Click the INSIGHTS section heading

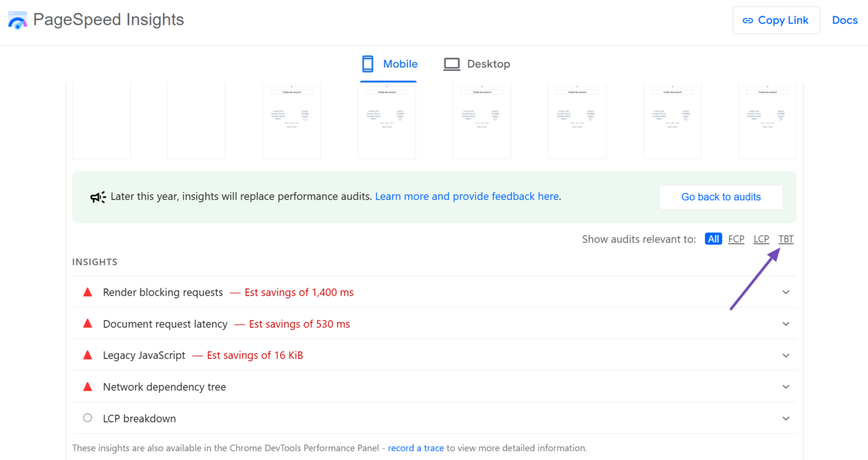pos(95,262)
